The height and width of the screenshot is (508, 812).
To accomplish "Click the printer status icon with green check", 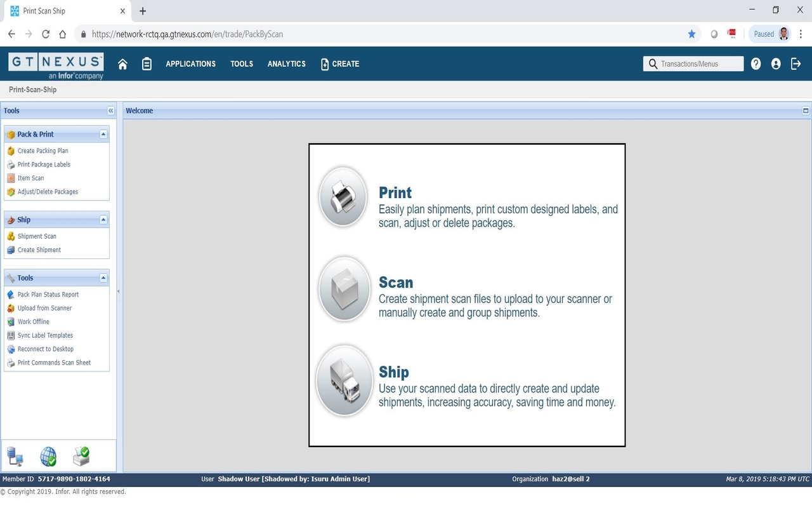I will [81, 455].
